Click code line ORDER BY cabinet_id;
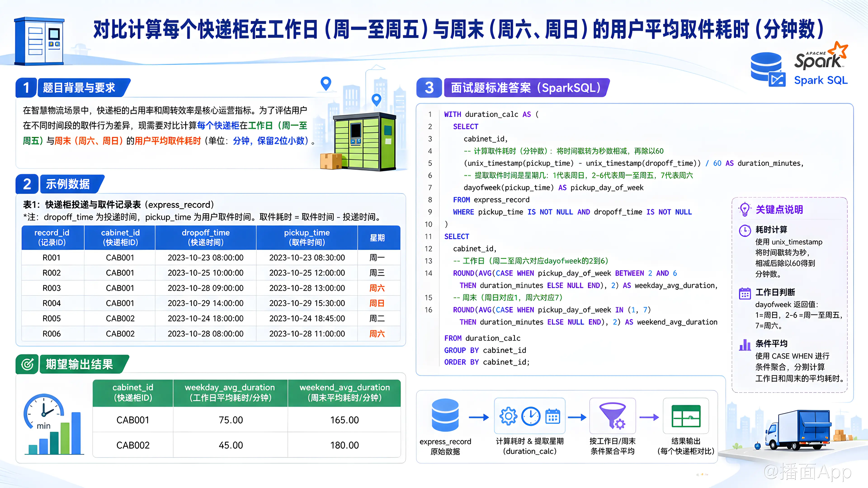868x488 pixels. 487,362
